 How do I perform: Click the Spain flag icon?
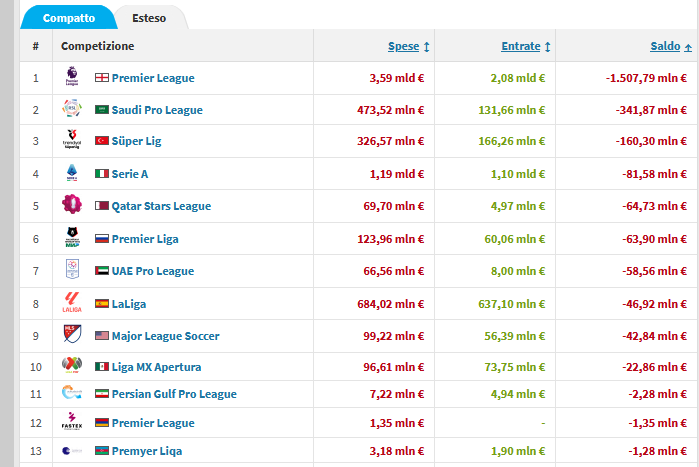pos(102,304)
